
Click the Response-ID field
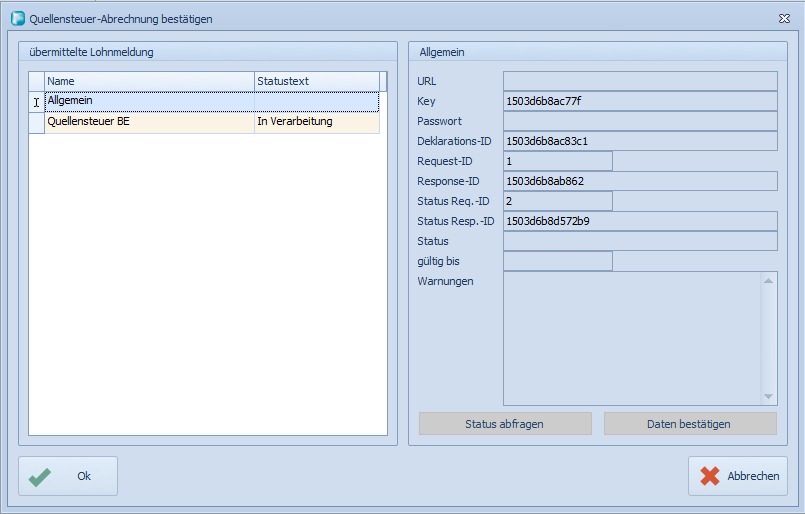point(640,181)
